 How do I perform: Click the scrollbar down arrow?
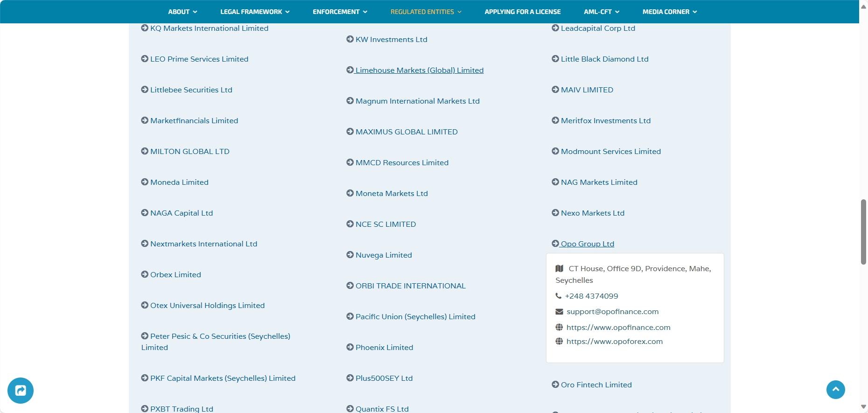(x=863, y=407)
